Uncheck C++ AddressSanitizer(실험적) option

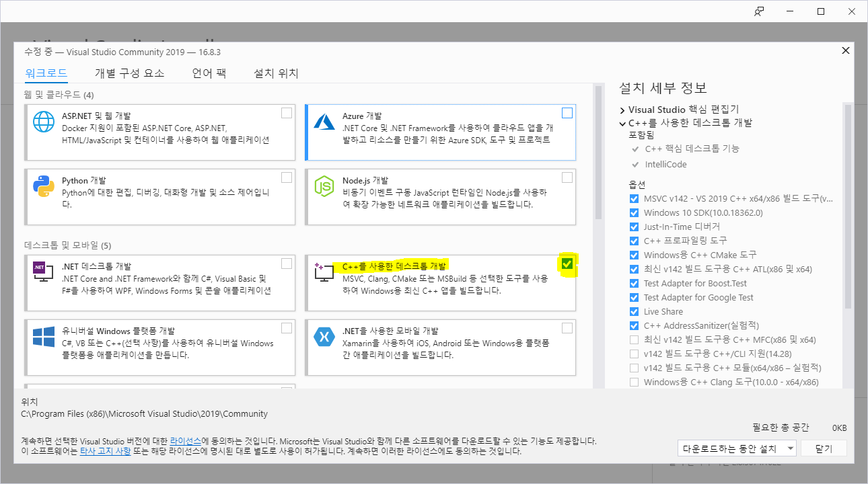click(634, 325)
